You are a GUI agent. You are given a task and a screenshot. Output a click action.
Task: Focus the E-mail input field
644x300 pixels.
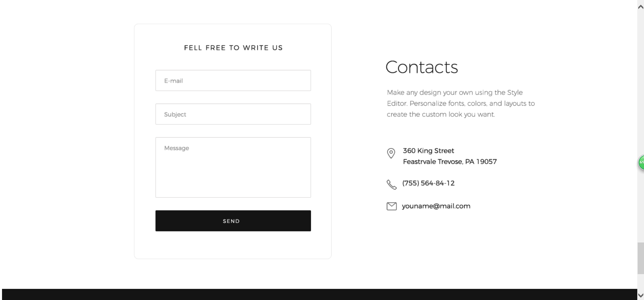coord(233,80)
